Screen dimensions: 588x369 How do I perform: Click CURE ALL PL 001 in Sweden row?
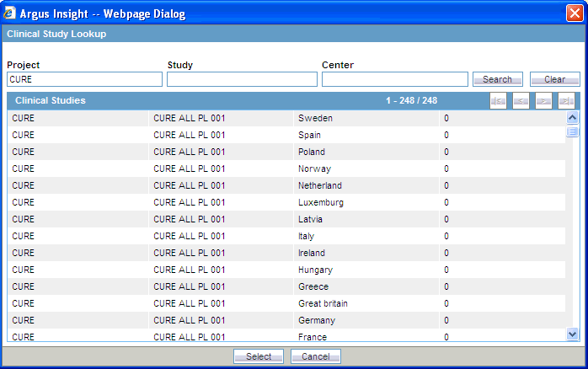point(189,118)
